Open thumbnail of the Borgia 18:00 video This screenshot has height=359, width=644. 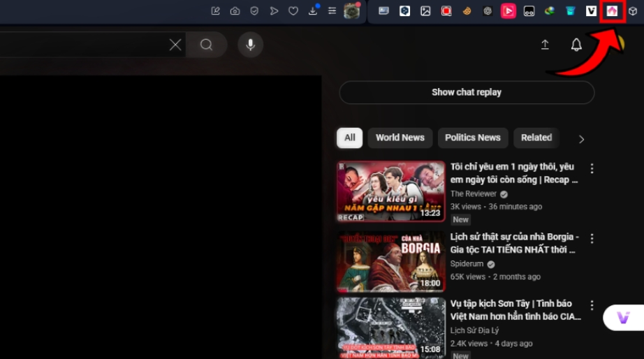tap(390, 262)
